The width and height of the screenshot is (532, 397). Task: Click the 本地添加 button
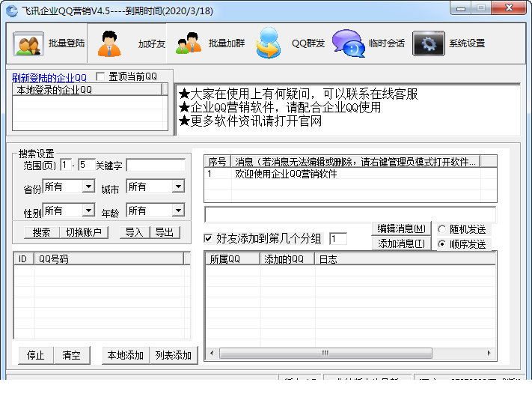tap(126, 355)
